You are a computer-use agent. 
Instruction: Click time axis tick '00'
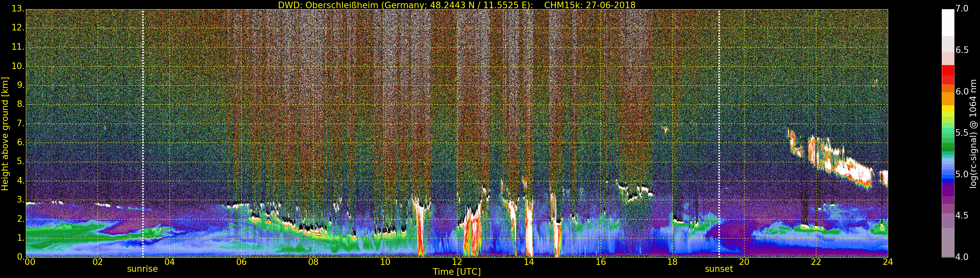click(30, 262)
